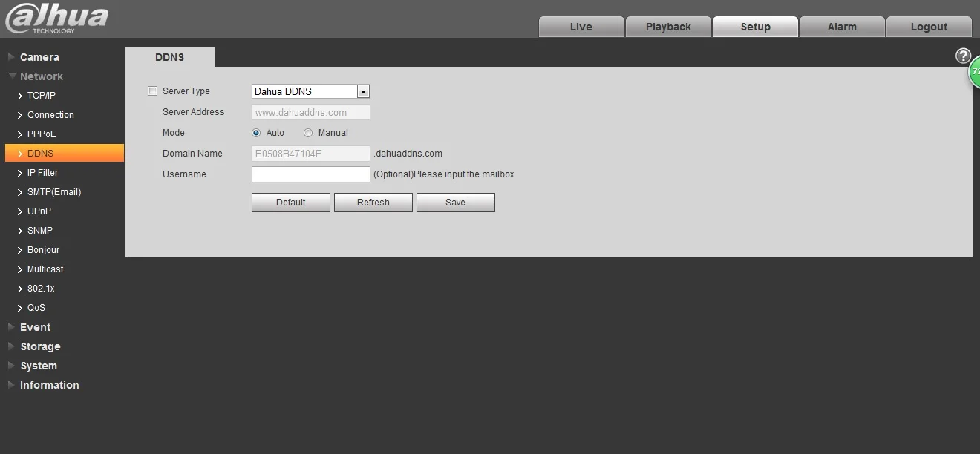Open the Setup tab
The height and width of the screenshot is (454, 980).
click(x=755, y=27)
